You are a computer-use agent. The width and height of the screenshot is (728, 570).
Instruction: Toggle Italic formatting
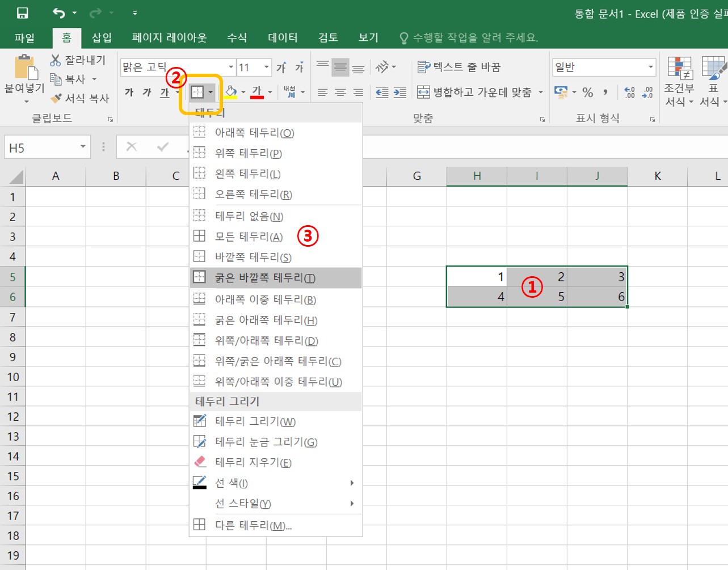click(x=147, y=92)
